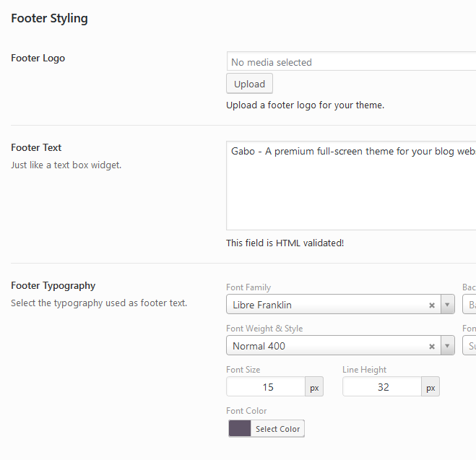Image resolution: width=476 pixels, height=460 pixels.
Task: Clear the Normal 400 font weight selection
Action: coord(432,346)
